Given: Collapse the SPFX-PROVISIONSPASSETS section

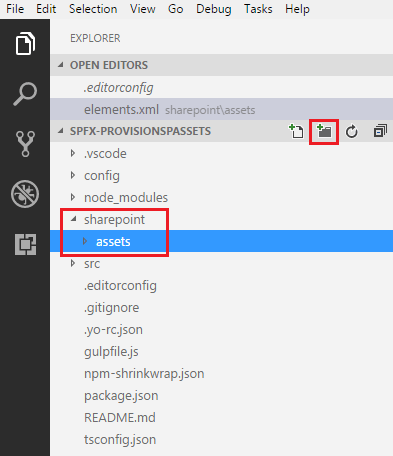Looking at the screenshot, I should point(61,131).
